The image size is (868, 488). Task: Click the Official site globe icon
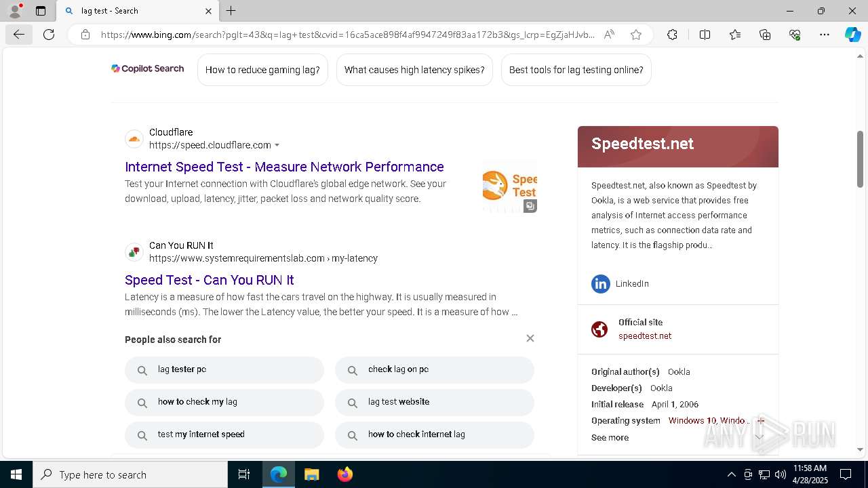599,329
